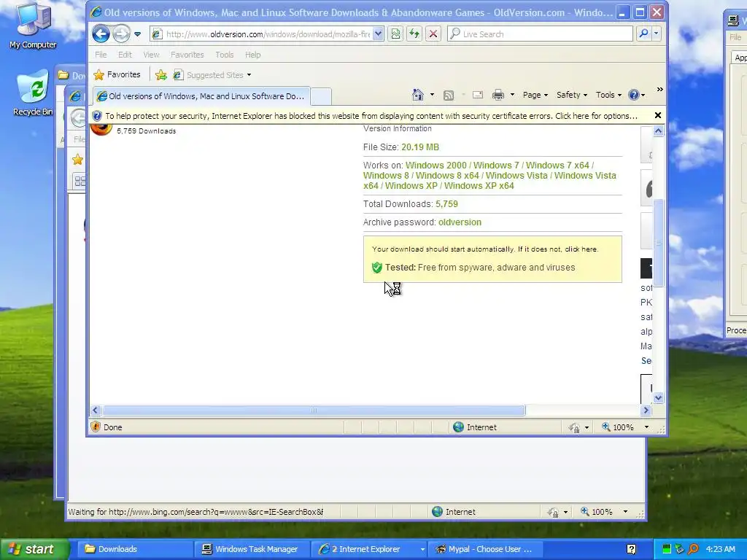Screen dimensions: 747x560
Task: Switch to Windows Task Manager taskbar button
Action: point(252,549)
